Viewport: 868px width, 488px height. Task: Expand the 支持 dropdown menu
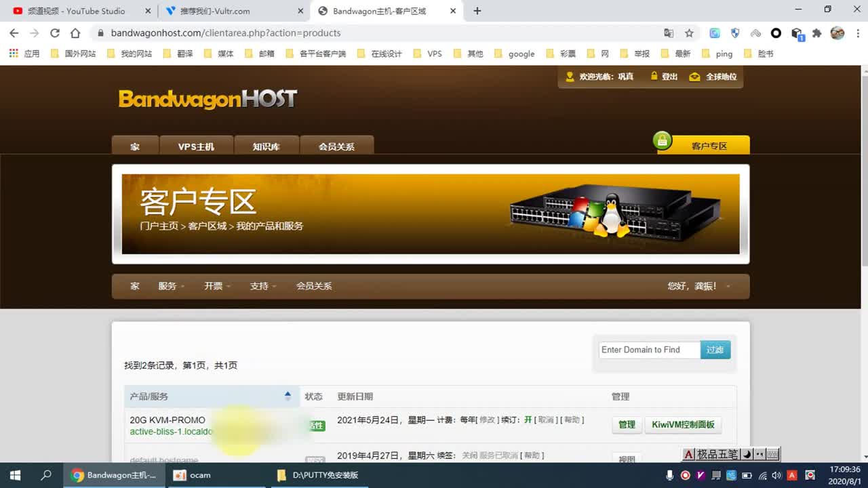pyautogui.click(x=263, y=286)
